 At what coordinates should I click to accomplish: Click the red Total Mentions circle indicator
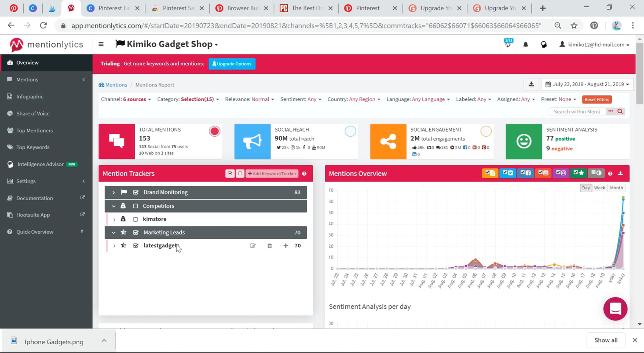214,131
